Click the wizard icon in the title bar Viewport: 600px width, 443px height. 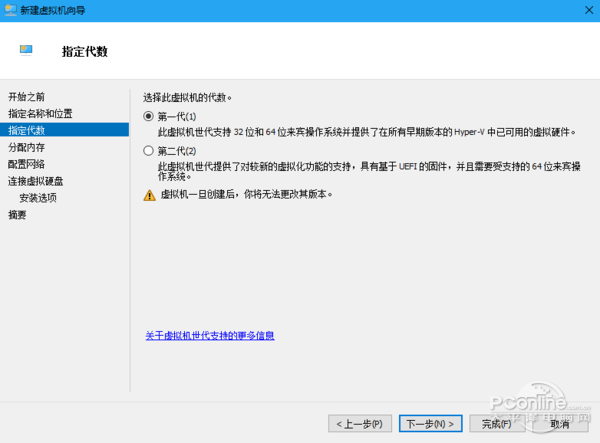coord(11,9)
